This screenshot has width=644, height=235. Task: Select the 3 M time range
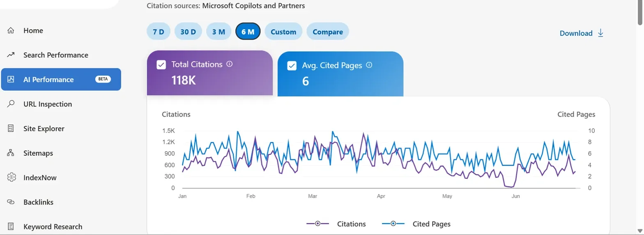point(218,32)
